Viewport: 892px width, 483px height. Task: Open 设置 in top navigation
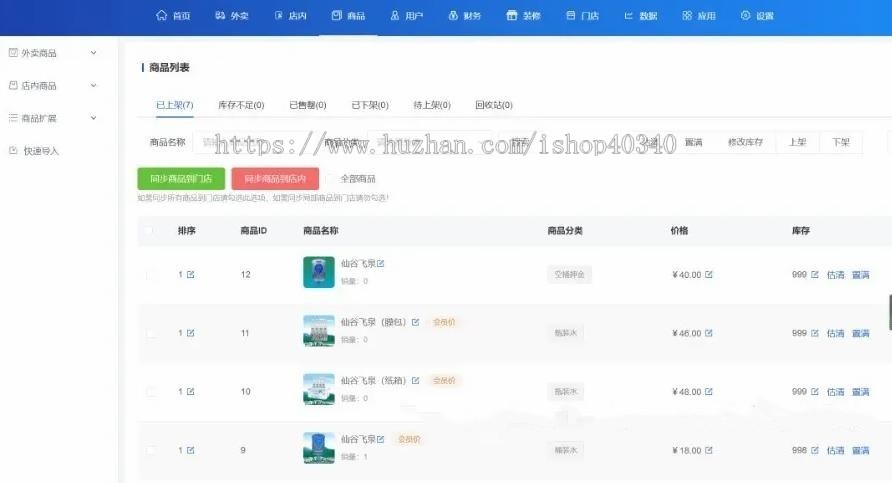(757, 16)
